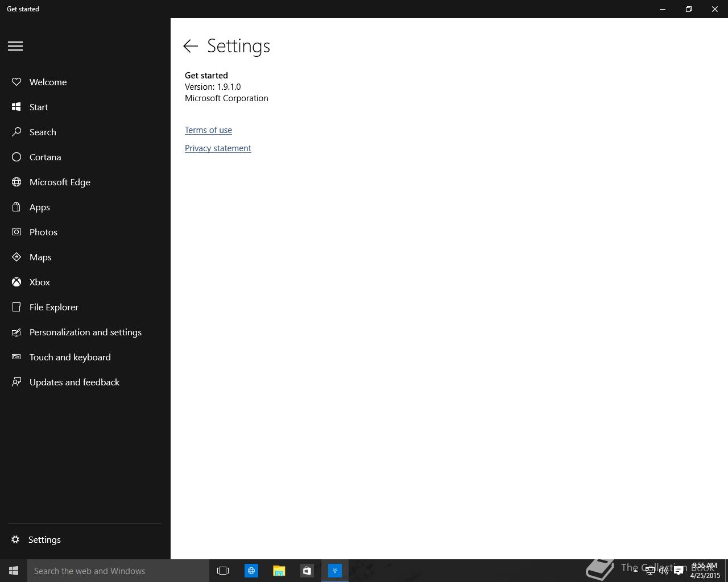Click the keyboard icon beside Touch and keyboard
Viewport: 728px width, 582px height.
tap(16, 357)
